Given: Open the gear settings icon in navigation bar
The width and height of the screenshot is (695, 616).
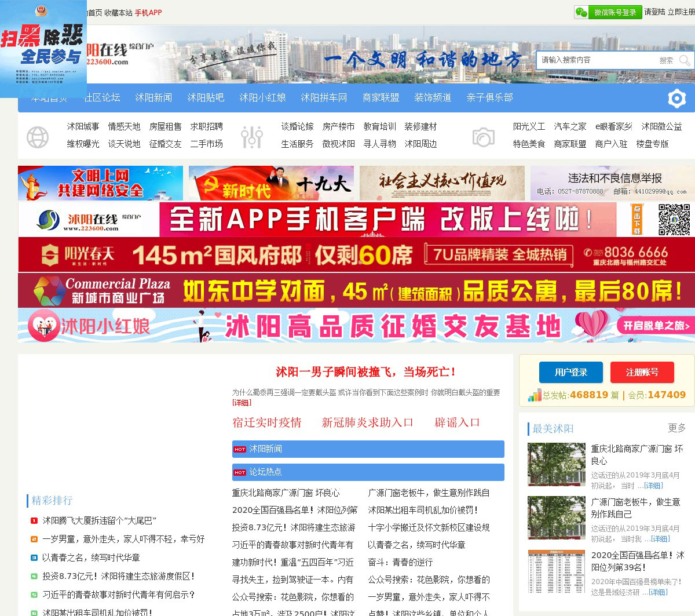Looking at the screenshot, I should [676, 99].
